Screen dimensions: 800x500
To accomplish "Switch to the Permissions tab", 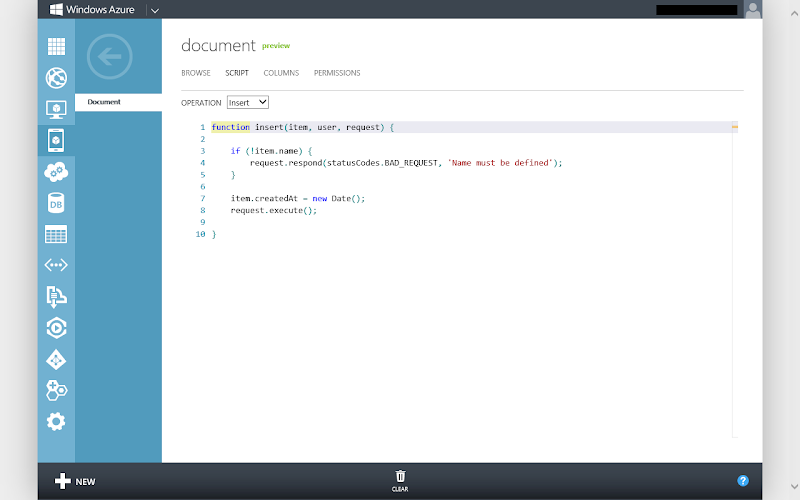I will coord(337,73).
